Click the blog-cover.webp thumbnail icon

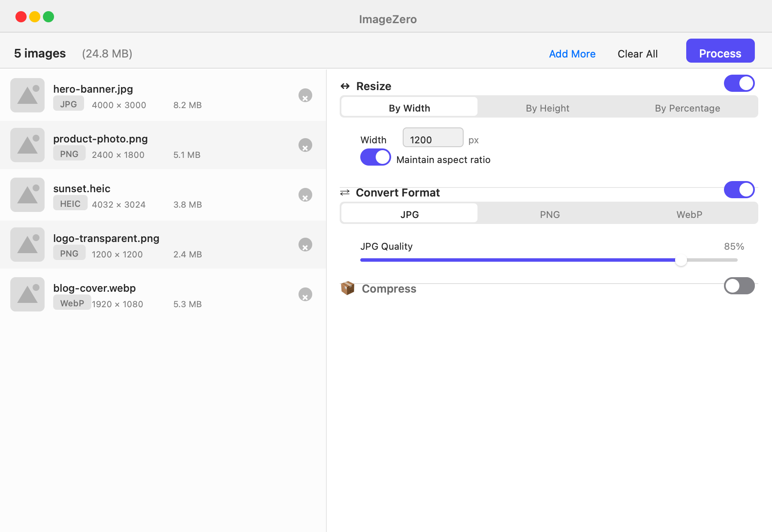tap(27, 294)
